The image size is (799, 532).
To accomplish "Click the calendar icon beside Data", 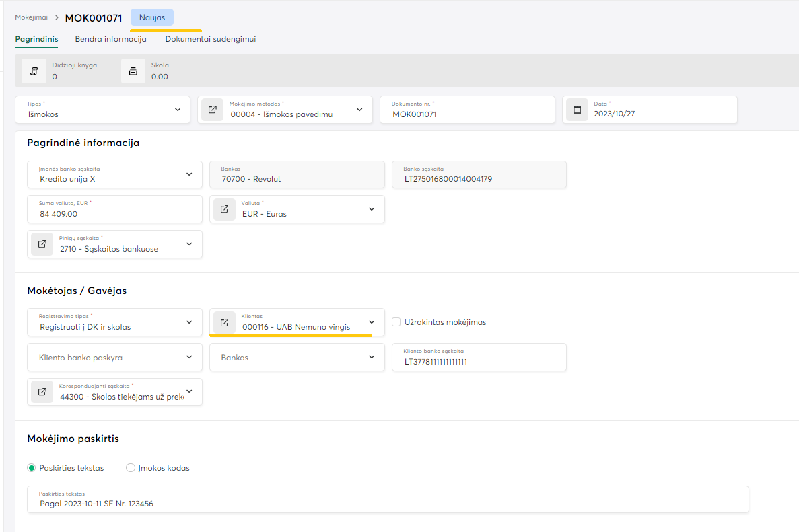I will point(577,110).
